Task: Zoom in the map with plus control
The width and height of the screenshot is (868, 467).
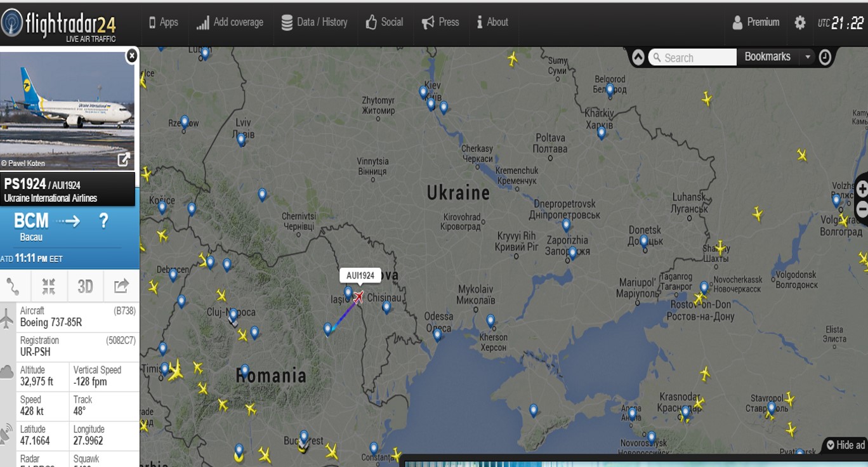Action: coord(862,188)
